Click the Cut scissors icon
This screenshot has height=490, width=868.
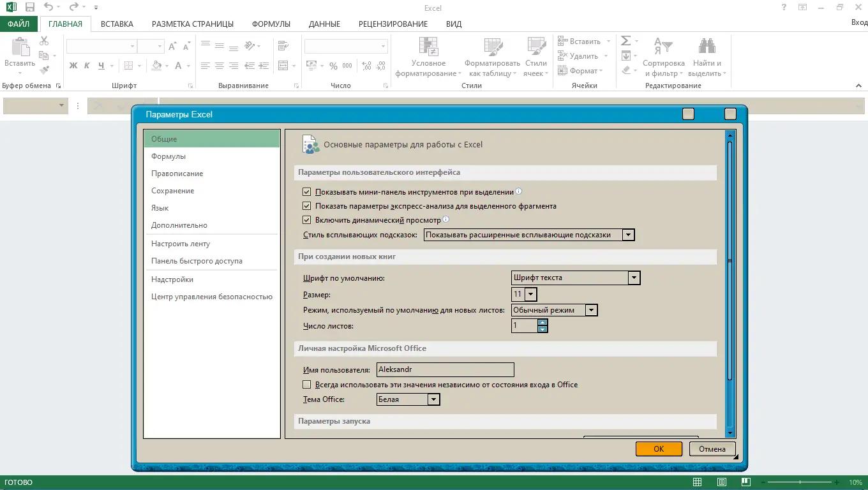coord(44,41)
